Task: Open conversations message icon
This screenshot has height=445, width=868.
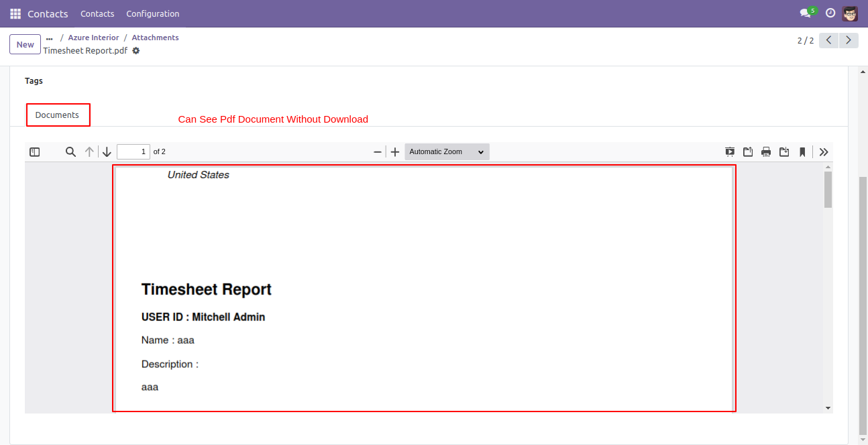Action: pyautogui.click(x=807, y=13)
